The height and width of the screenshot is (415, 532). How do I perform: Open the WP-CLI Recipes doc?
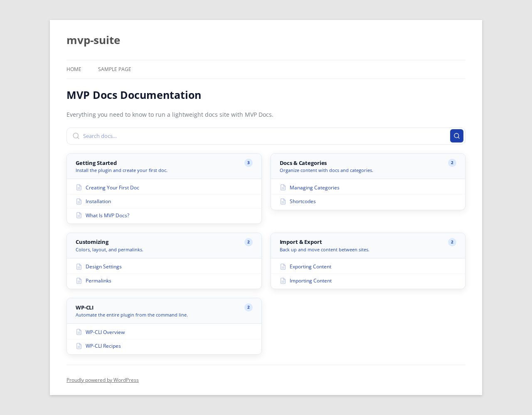point(103,346)
